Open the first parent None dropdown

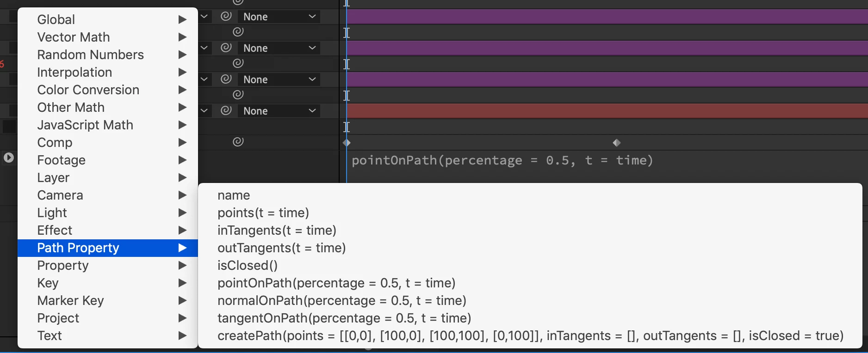pos(279,17)
